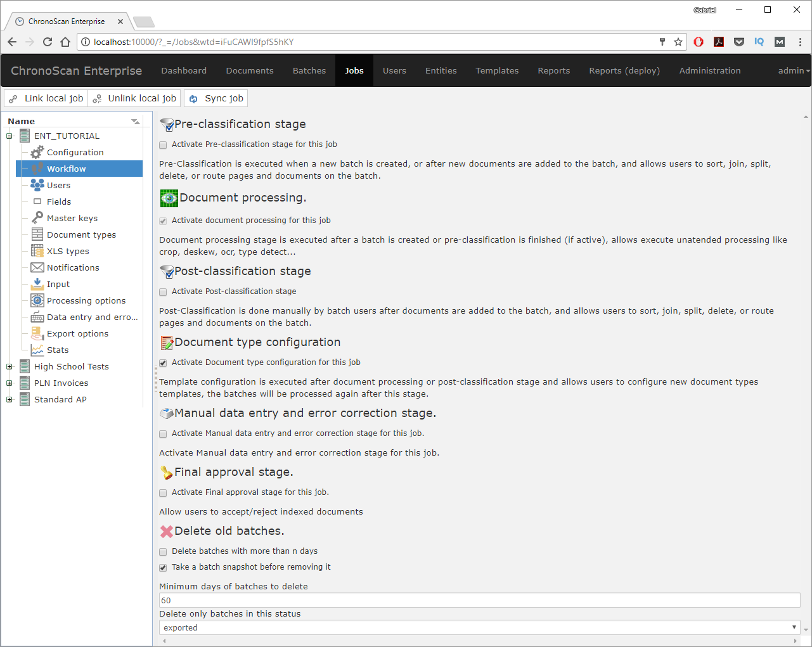Go to the Reports (deploy) tab
Viewport: 812px width, 647px height.
click(624, 70)
